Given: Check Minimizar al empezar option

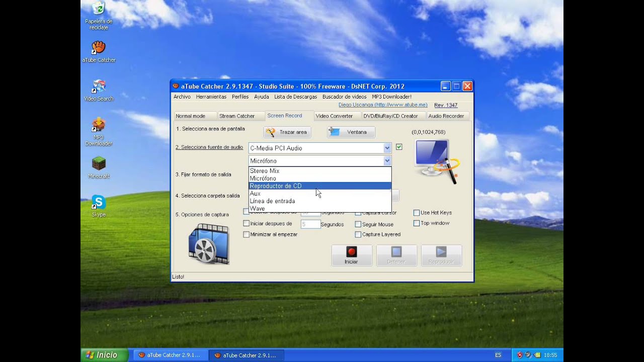Looking at the screenshot, I should [x=247, y=234].
